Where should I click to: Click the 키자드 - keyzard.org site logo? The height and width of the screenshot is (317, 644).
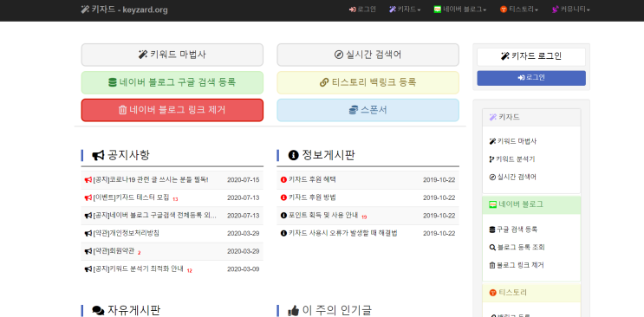click(x=125, y=10)
